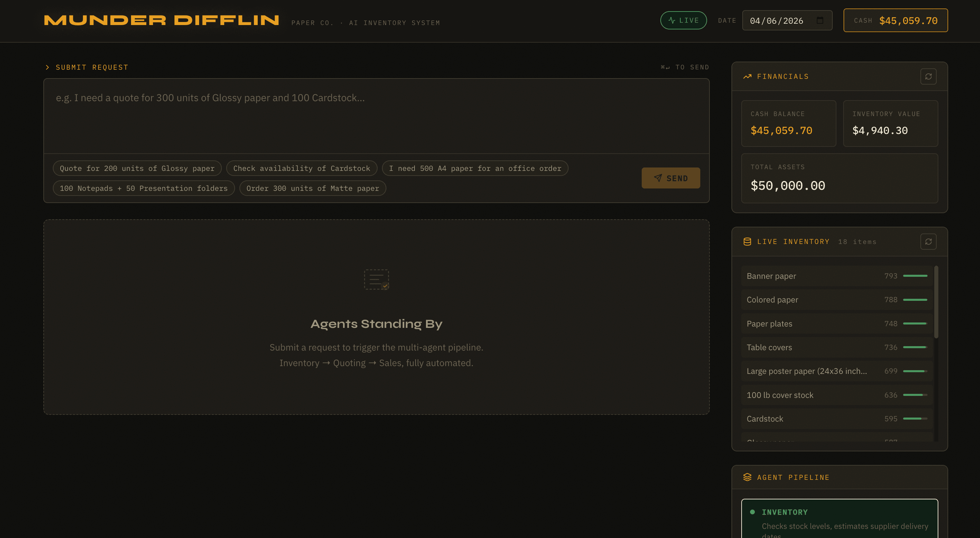Click the Submit Request chevron icon

[x=47, y=67]
